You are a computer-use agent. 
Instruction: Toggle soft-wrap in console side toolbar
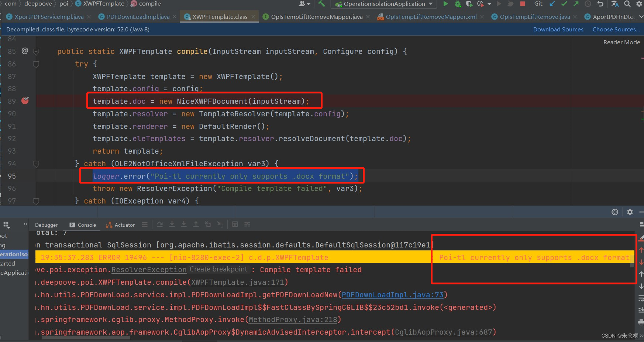point(641,298)
